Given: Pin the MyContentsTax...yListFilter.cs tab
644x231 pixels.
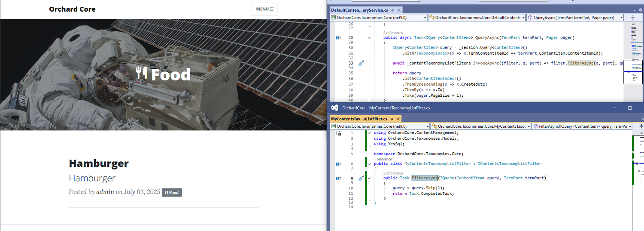Looking at the screenshot, I should [x=392, y=119].
